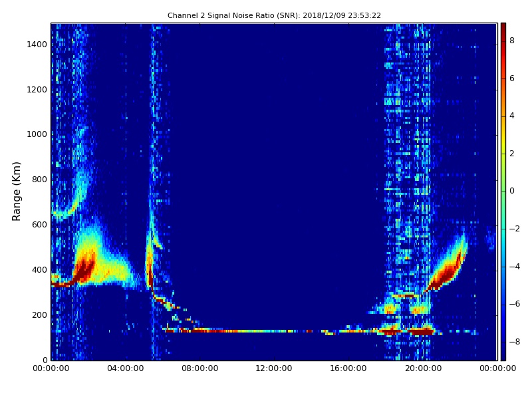
Task: Click the 600 y-axis tick label
Action: click(x=39, y=225)
